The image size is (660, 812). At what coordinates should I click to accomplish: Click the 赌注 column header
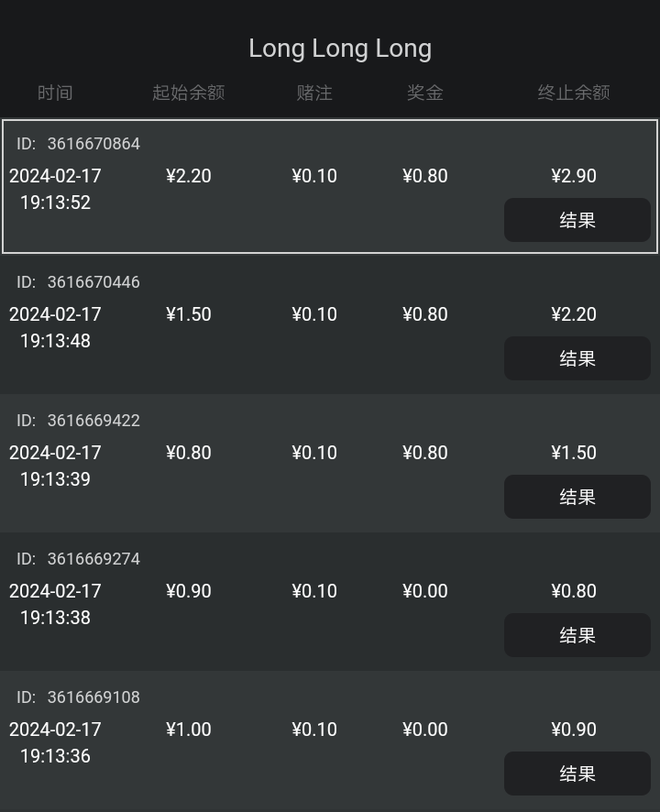point(314,93)
